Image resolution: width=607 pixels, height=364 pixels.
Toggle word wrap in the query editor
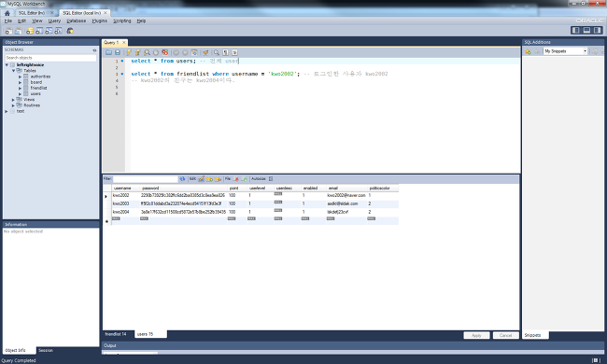click(x=234, y=52)
